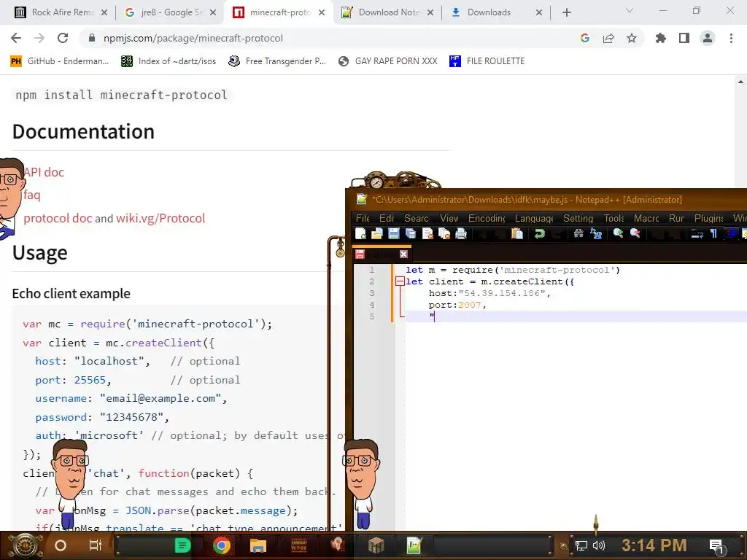Click the Save All icon in Notepad++
Screen dimensions: 747x560
[x=410, y=233]
